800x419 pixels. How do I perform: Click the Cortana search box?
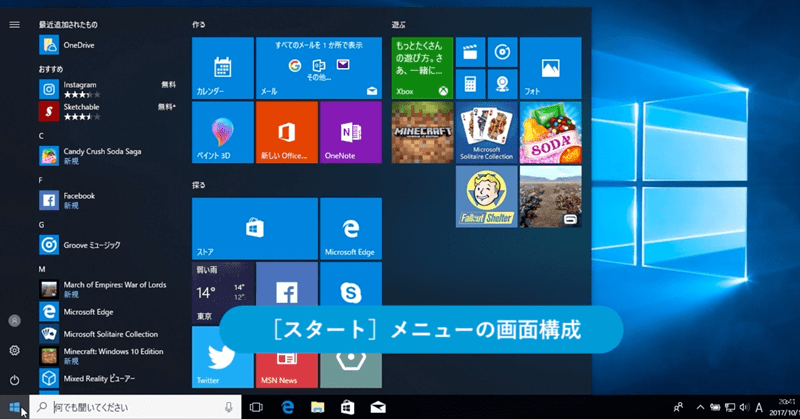click(135, 407)
